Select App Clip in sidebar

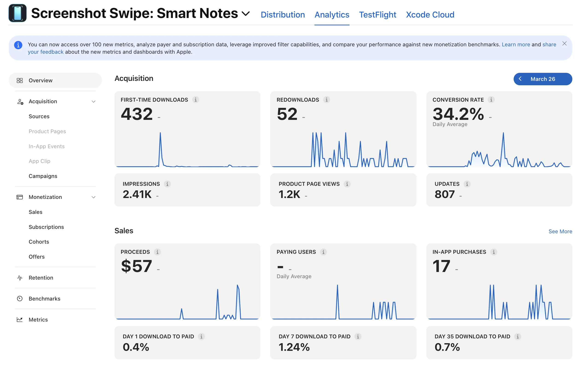[x=39, y=161]
